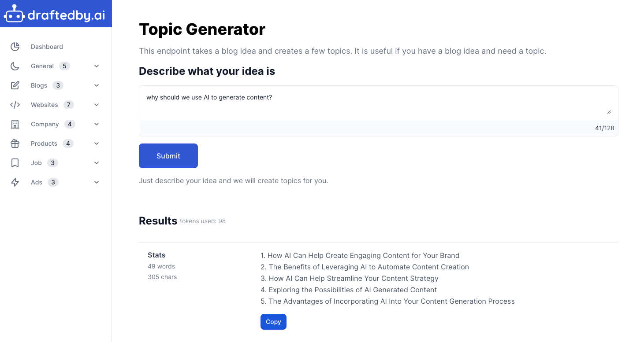
Task: Expand the Ads menu chevron
Action: pos(97,182)
